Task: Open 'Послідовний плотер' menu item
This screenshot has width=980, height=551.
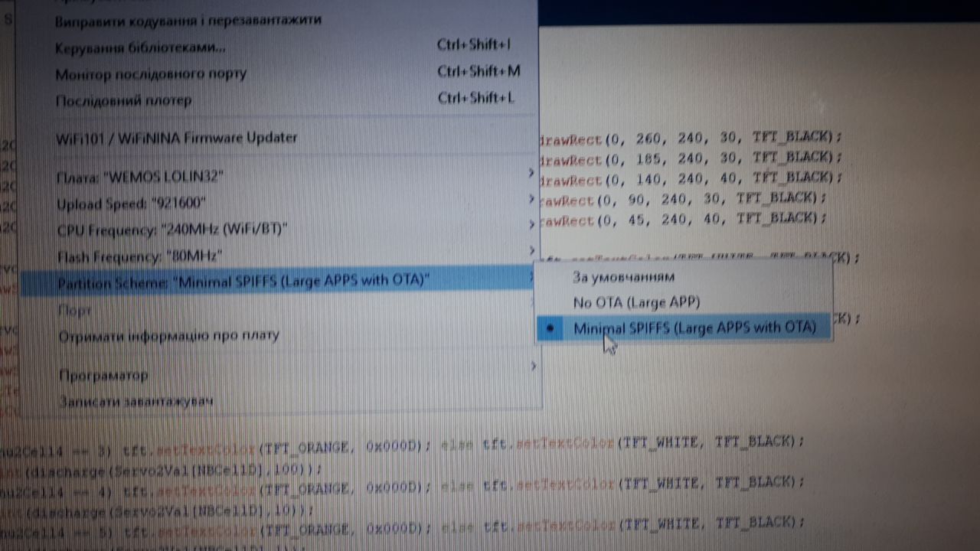Action: [x=279, y=99]
